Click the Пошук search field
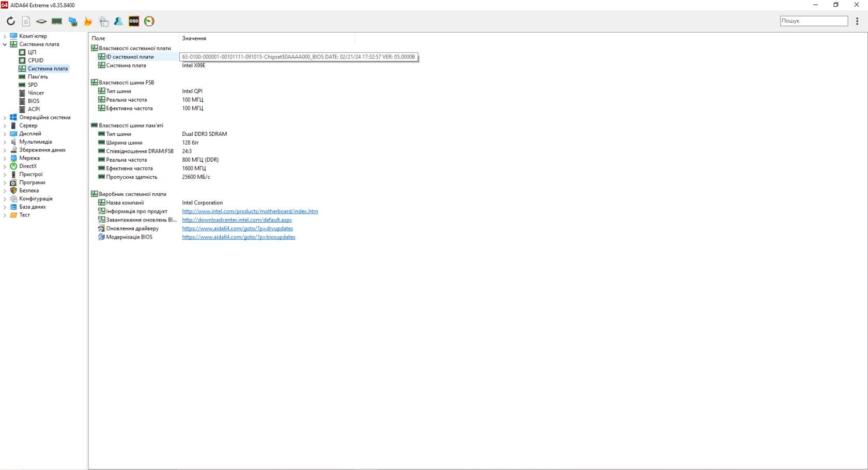This screenshot has width=868, height=470. click(814, 21)
